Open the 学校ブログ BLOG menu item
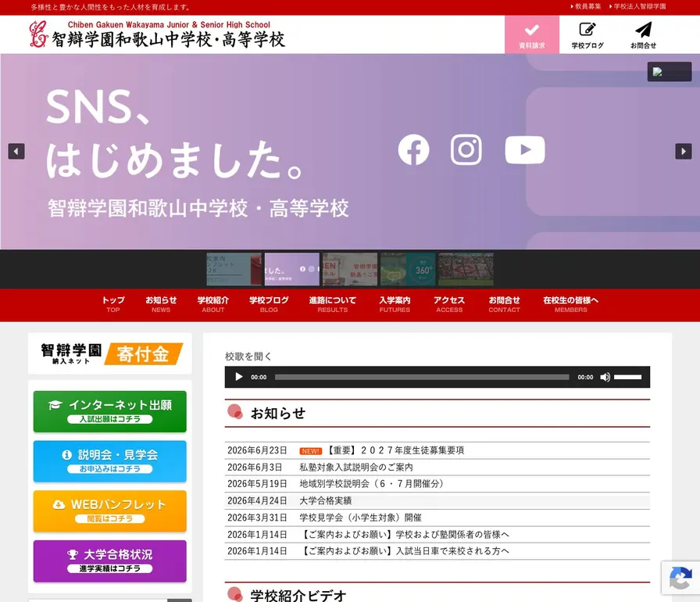The height and width of the screenshot is (602, 700). click(x=269, y=305)
